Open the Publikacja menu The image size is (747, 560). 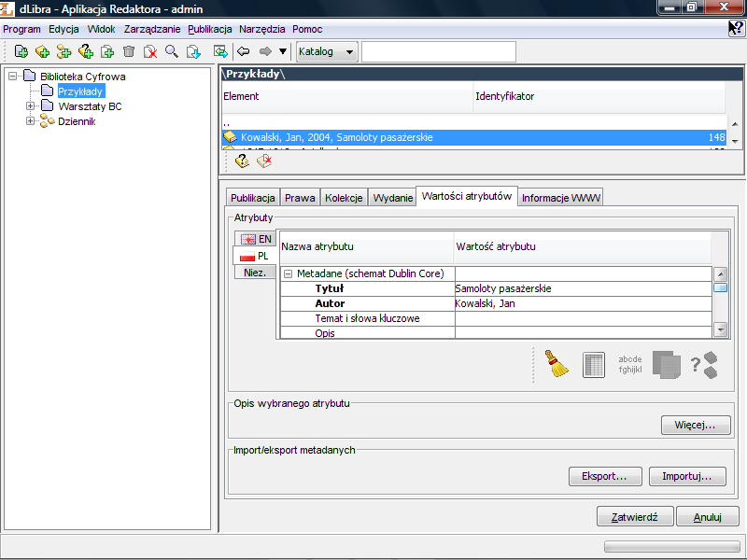209,29
